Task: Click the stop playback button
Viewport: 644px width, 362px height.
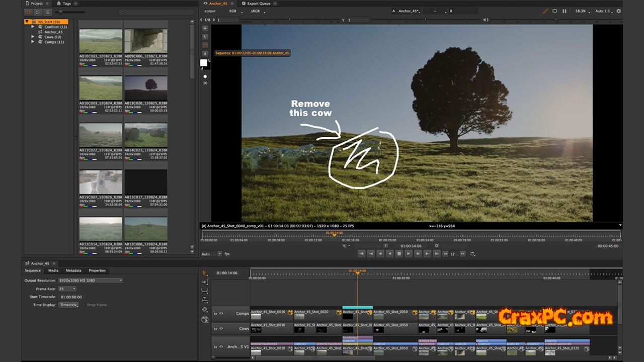Action: click(399, 254)
